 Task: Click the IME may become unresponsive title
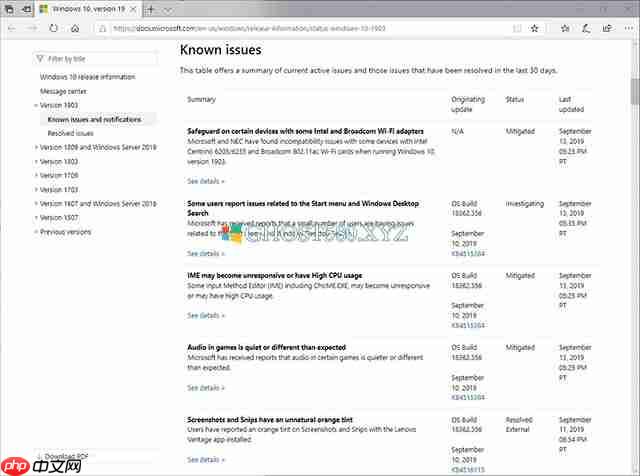click(x=274, y=275)
